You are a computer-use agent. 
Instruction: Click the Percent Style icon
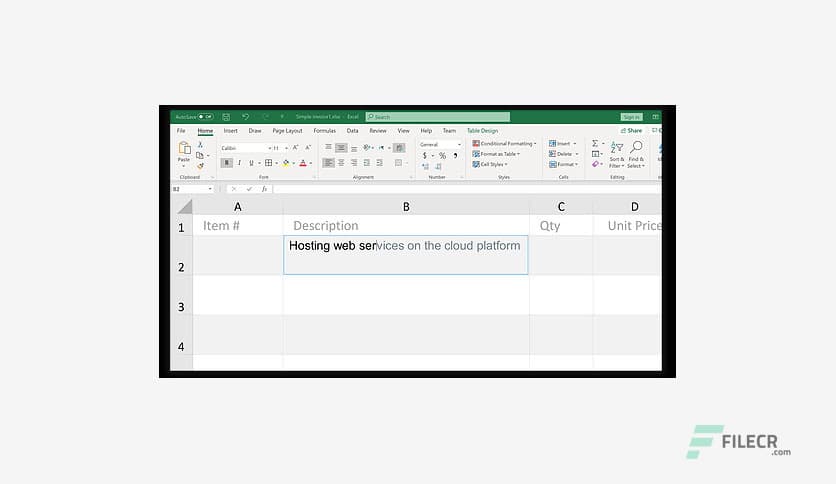click(x=442, y=156)
